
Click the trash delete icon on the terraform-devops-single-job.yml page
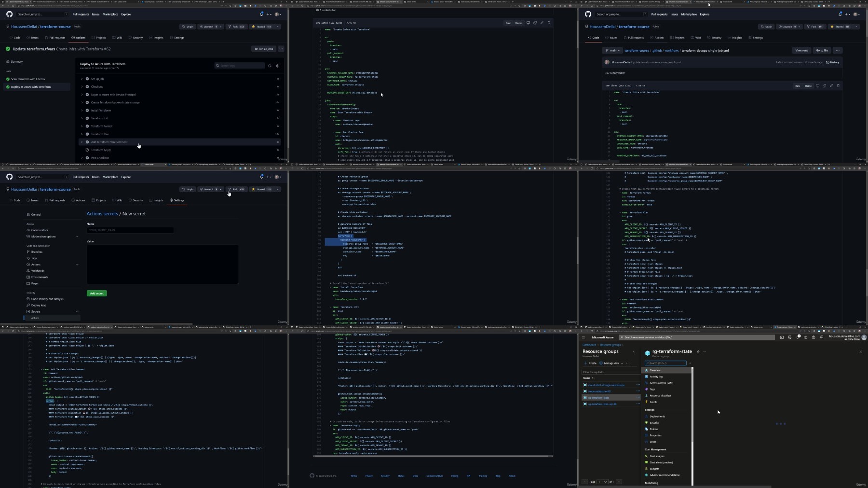tap(838, 86)
